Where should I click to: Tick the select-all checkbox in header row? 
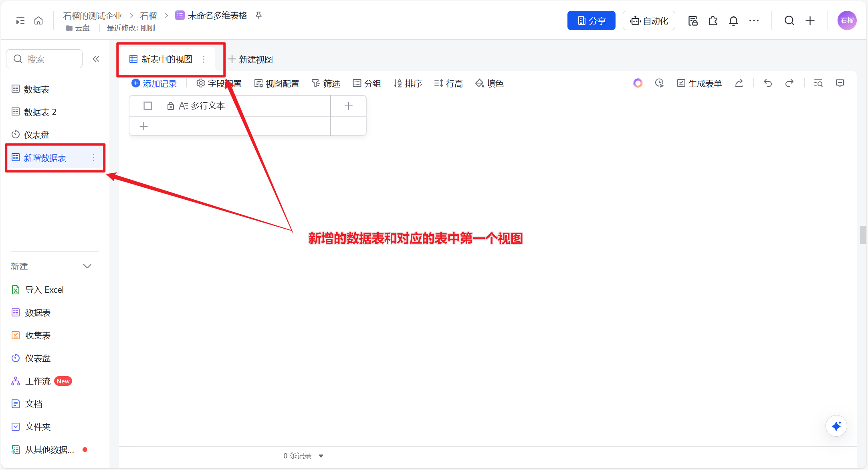[148, 106]
